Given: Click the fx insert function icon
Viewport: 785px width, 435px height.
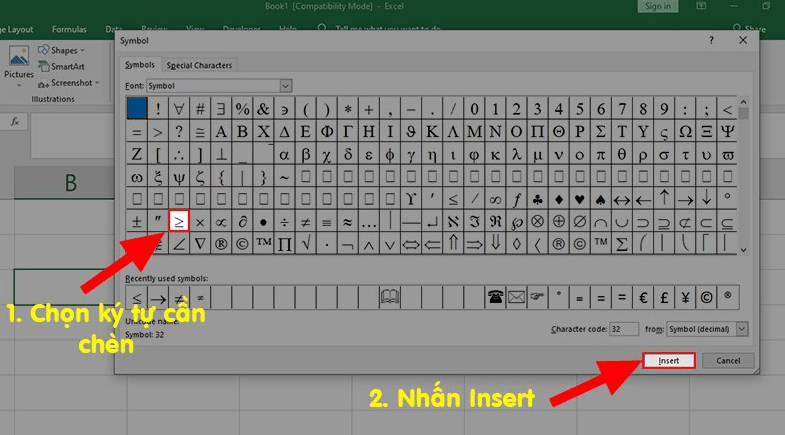Looking at the screenshot, I should (15, 121).
